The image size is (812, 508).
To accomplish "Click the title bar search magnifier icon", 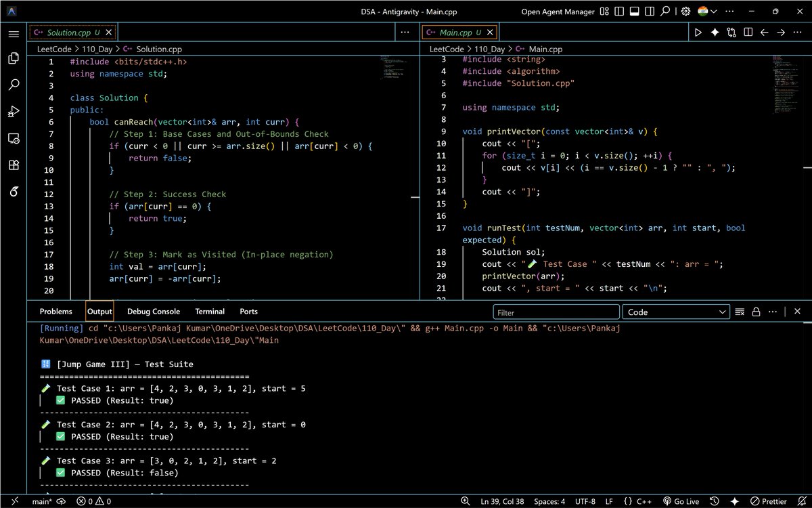I will (666, 12).
